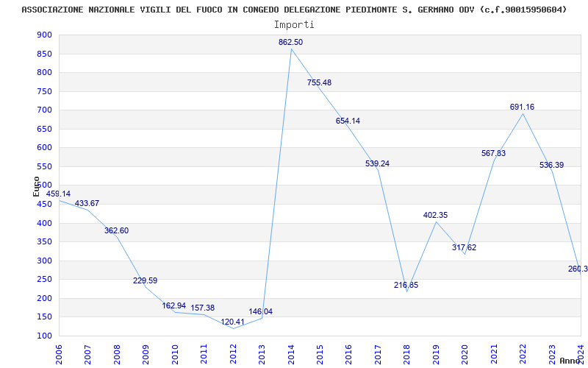Click the 650 y-axis tick label

click(x=44, y=129)
